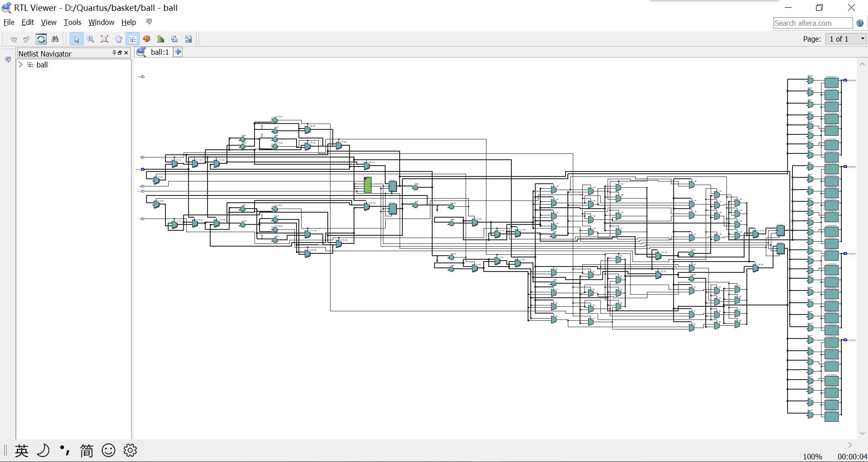Open the Tools menu
This screenshot has height=462, width=868.
(72, 22)
